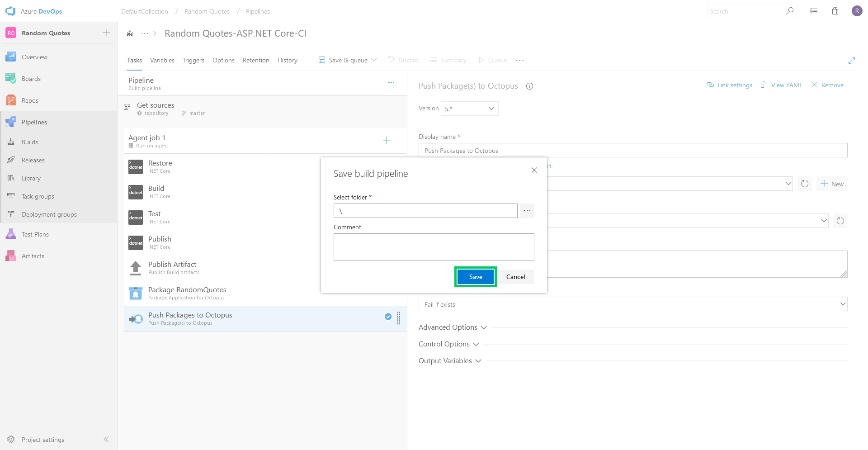The height and width of the screenshot is (450, 868).
Task: Open the Version 5.* dropdown
Action: (x=470, y=109)
